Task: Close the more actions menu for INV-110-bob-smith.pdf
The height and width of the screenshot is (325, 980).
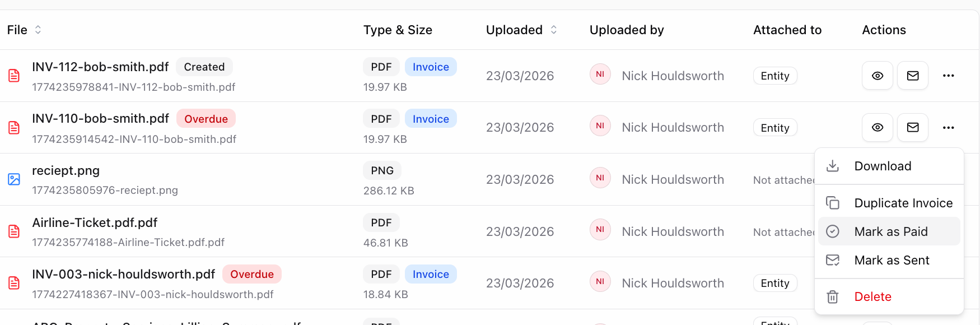Action: point(948,128)
